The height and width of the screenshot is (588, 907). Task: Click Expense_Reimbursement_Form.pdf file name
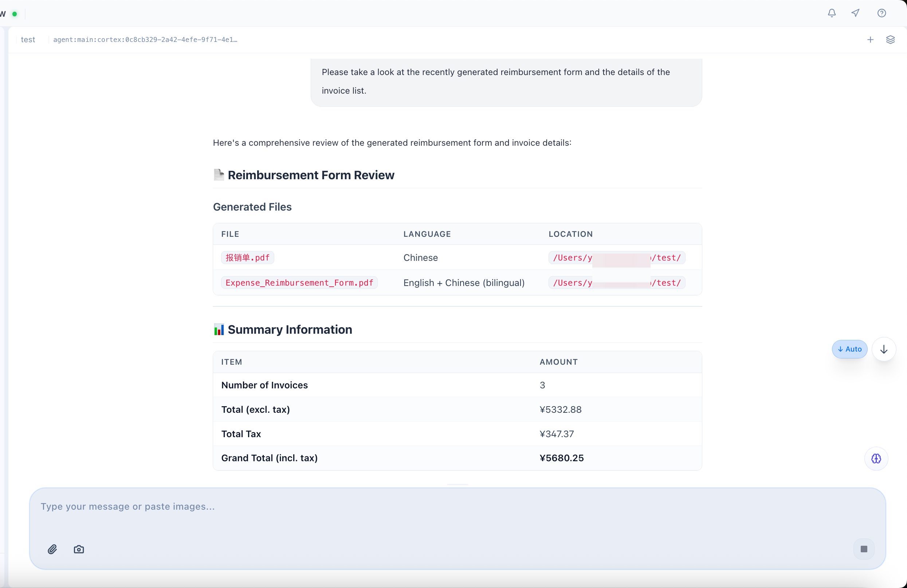tap(299, 283)
